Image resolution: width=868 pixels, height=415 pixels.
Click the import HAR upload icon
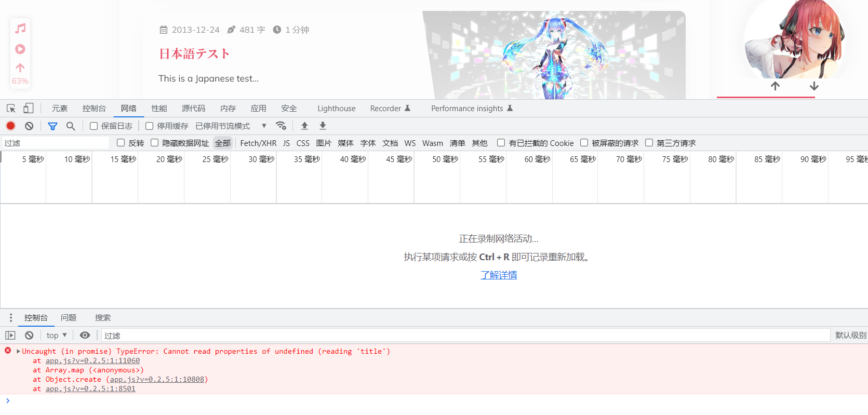pyautogui.click(x=305, y=126)
